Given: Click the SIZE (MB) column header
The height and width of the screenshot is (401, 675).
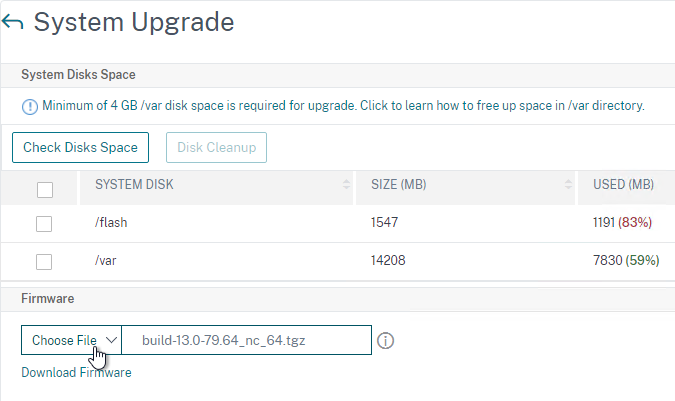Looking at the screenshot, I should (x=399, y=185).
